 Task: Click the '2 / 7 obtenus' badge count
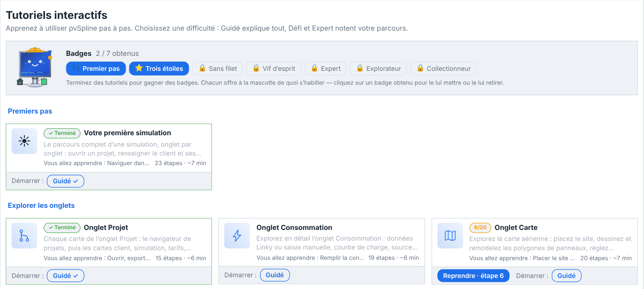(x=117, y=53)
